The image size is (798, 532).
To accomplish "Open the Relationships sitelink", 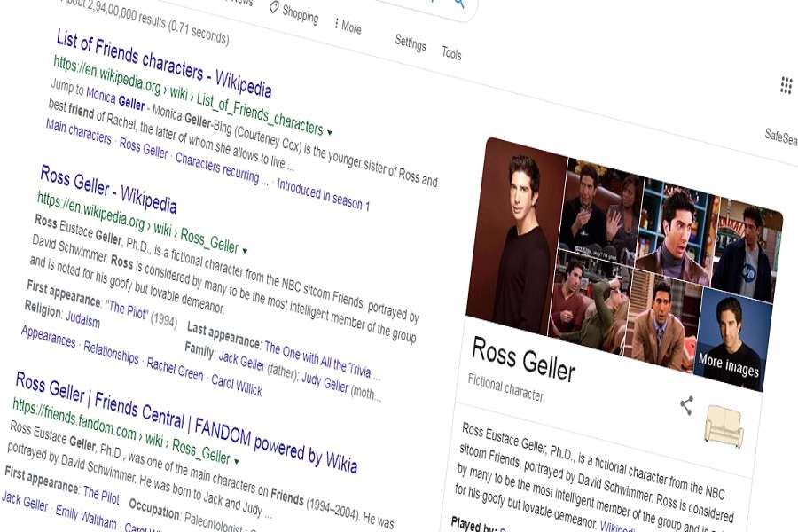I will pos(111,352).
